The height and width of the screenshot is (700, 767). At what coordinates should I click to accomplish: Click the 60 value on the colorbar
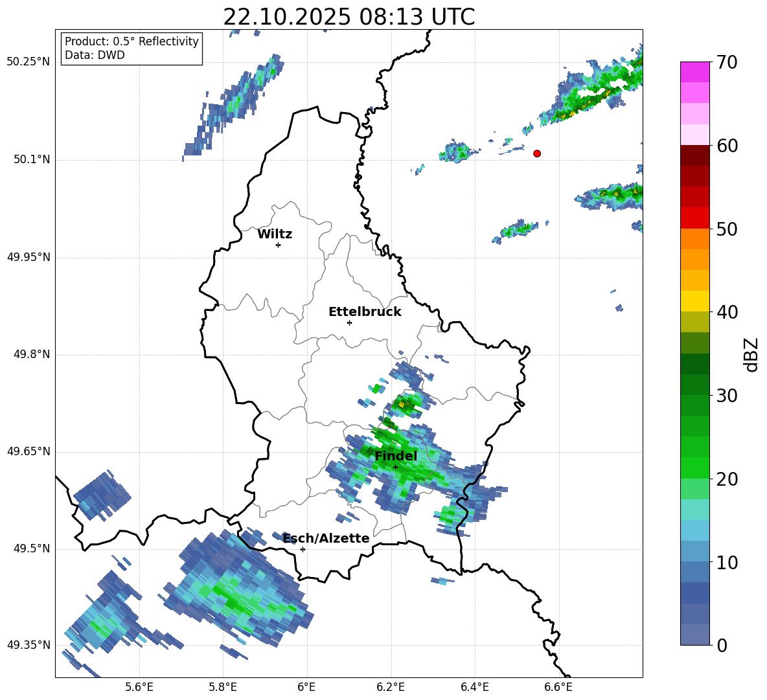pos(727,146)
